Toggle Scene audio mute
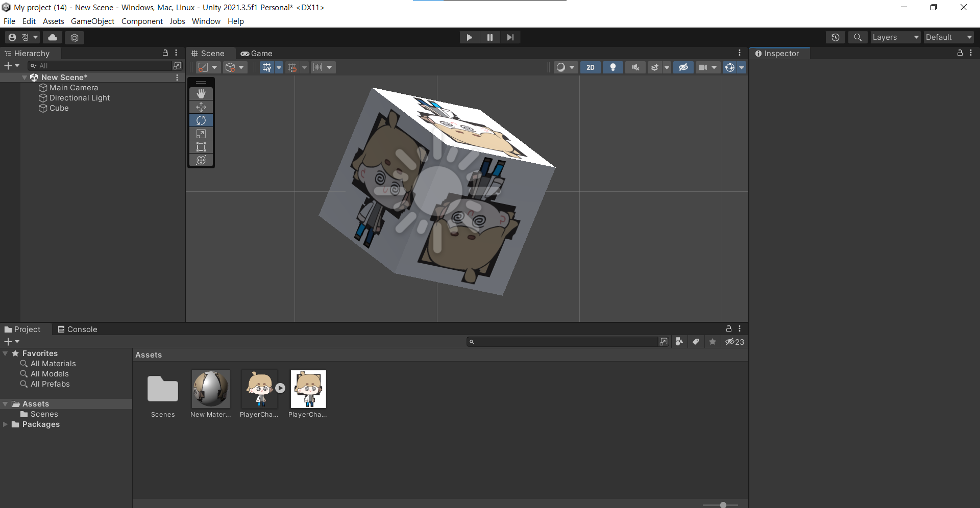The image size is (980, 508). click(x=635, y=67)
